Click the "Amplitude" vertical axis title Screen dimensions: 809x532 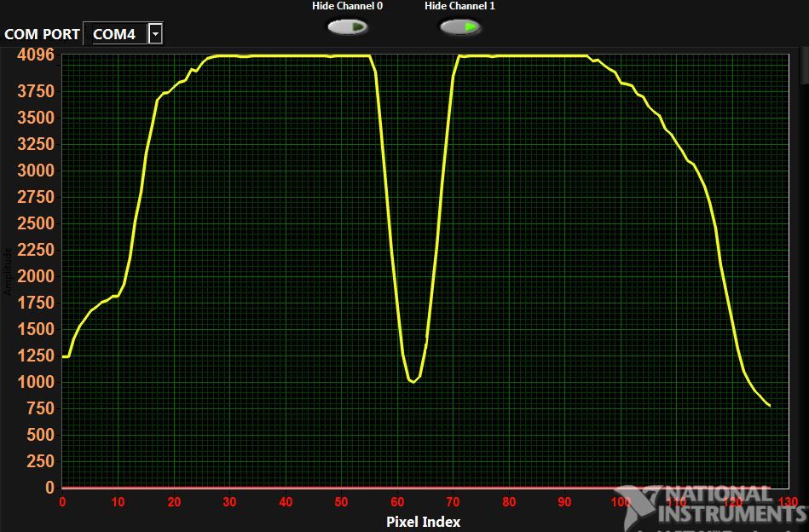7,271
